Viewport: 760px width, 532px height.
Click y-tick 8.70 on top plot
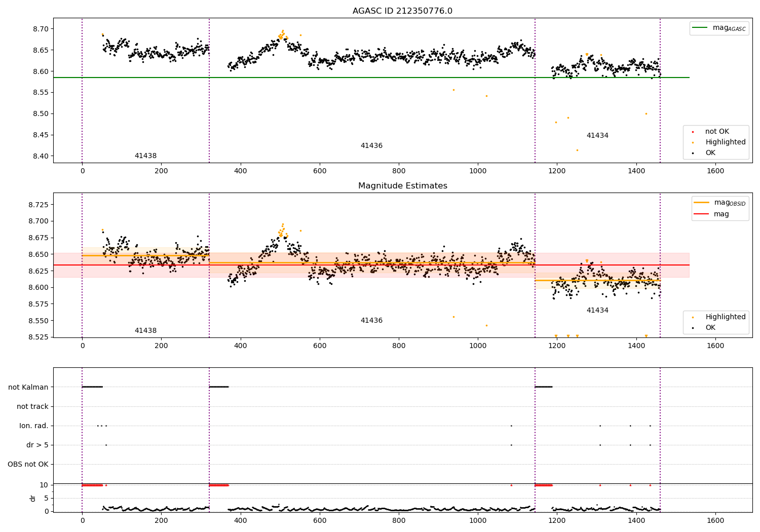click(x=41, y=29)
